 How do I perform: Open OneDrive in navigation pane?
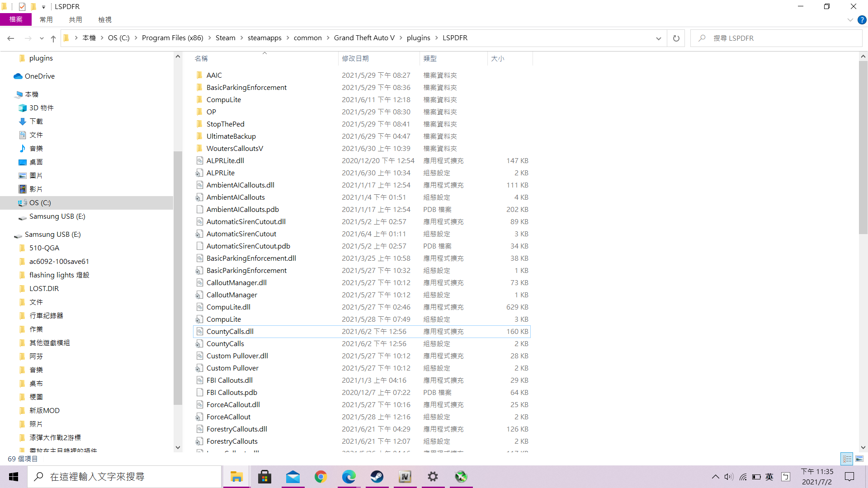[x=39, y=76]
